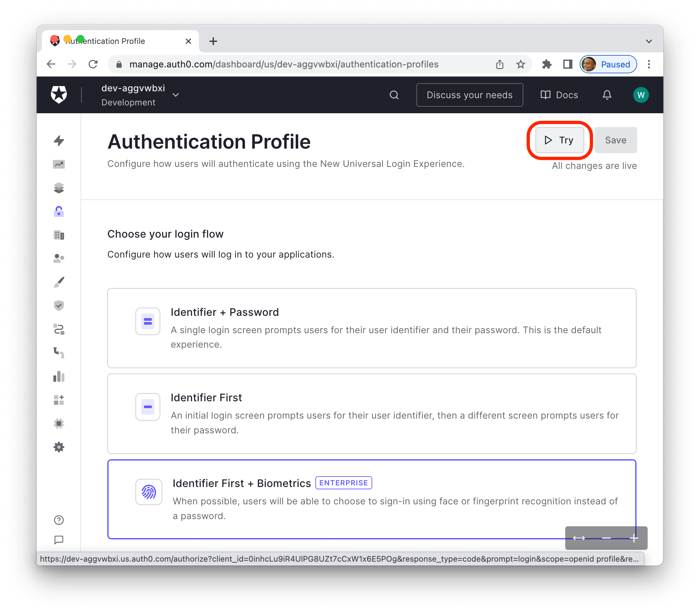
Task: Expand the dev-aggvwbxi tenant dropdown
Action: click(x=176, y=95)
